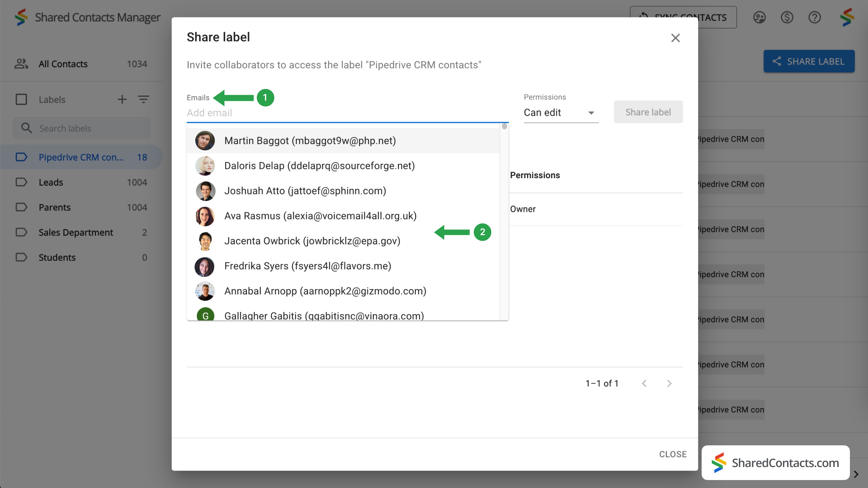
Task: Click the add new label plus icon
Action: coord(122,99)
